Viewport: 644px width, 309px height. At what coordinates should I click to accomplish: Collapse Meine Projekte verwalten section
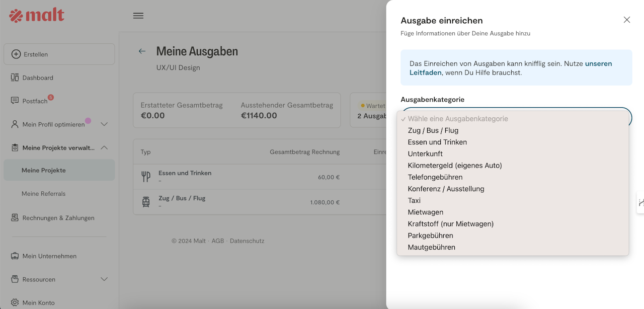point(104,147)
